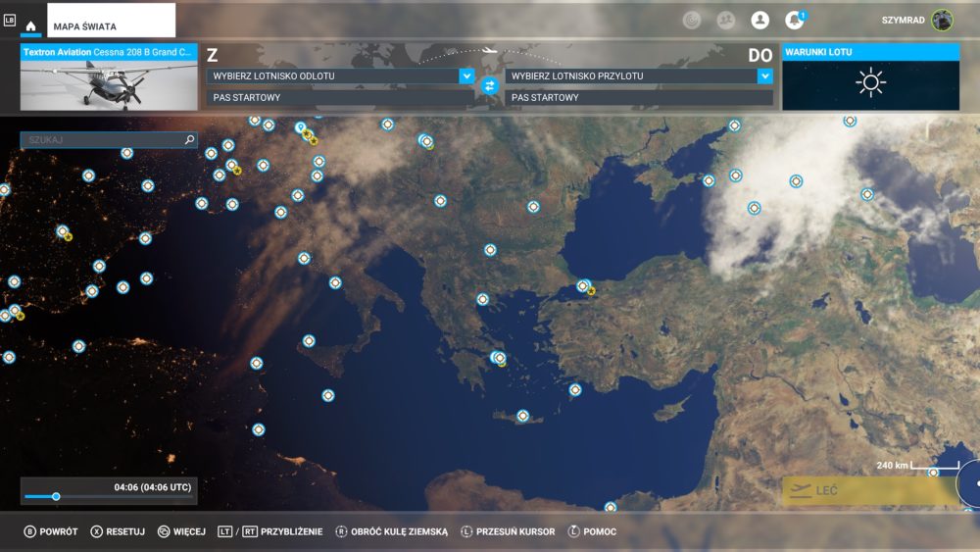Swap departure and arrival airports
Viewport: 980px width, 552px height.
pos(490,86)
